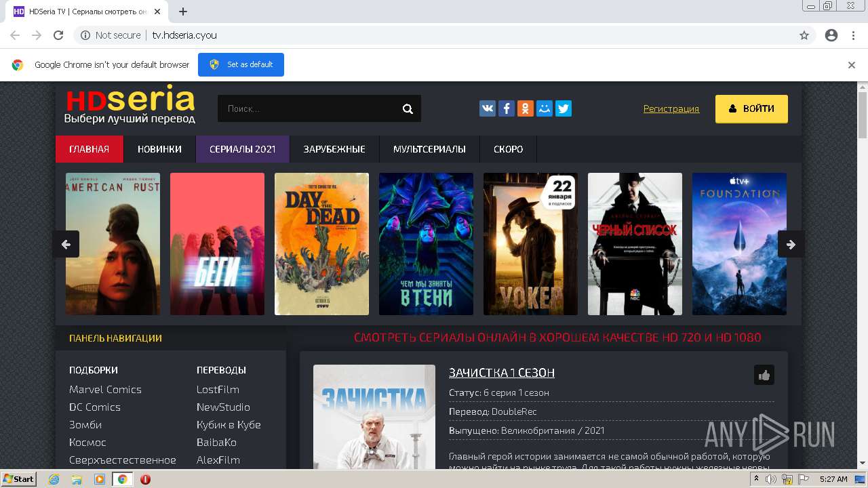The height and width of the screenshot is (488, 868).
Task: Open the СКОРО menu tab
Action: (x=509, y=149)
